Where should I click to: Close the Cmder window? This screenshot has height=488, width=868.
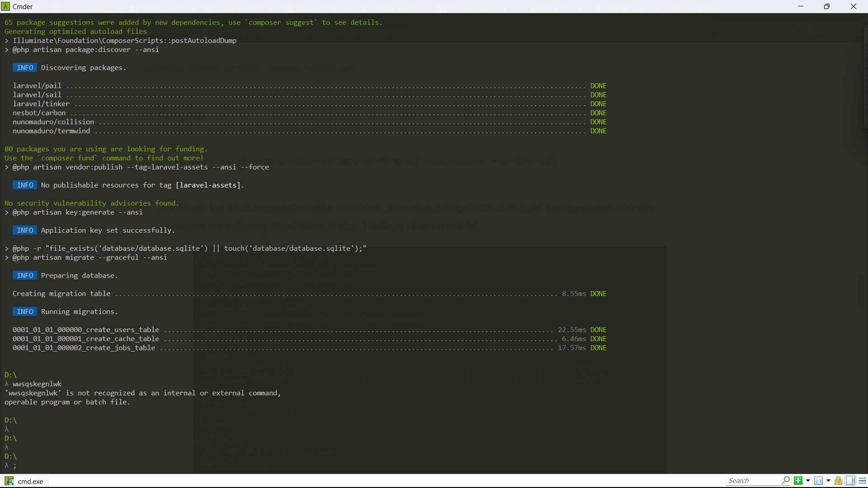(x=854, y=6)
